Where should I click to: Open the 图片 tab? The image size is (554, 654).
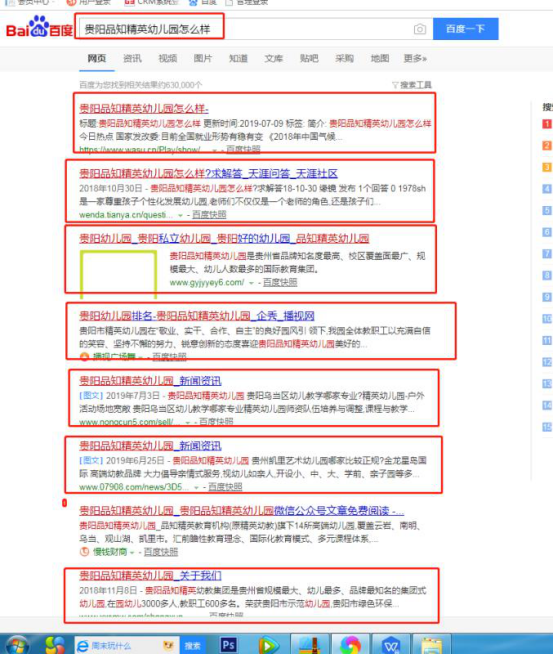coord(203,58)
